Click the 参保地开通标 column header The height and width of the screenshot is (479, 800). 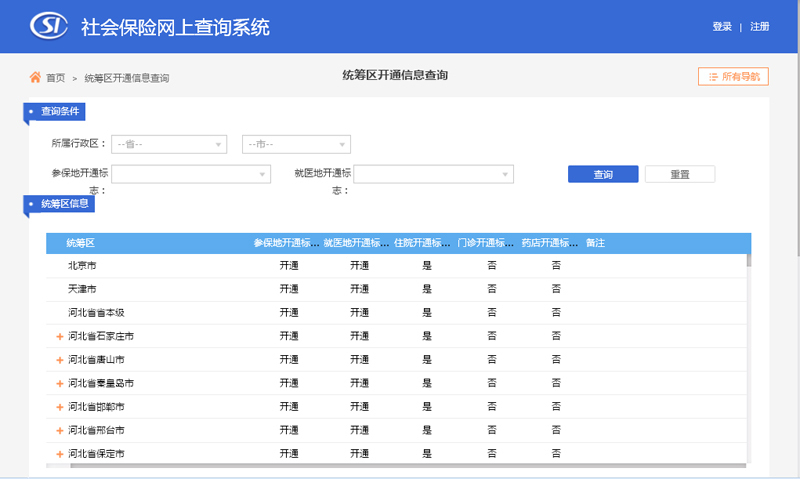click(287, 243)
